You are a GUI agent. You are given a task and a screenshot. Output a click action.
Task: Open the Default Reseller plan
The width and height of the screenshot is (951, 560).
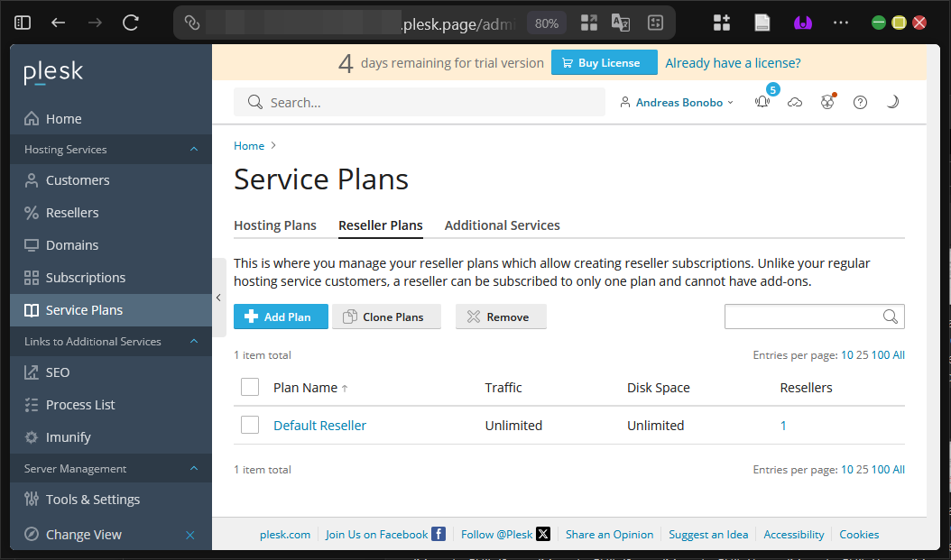tap(319, 424)
